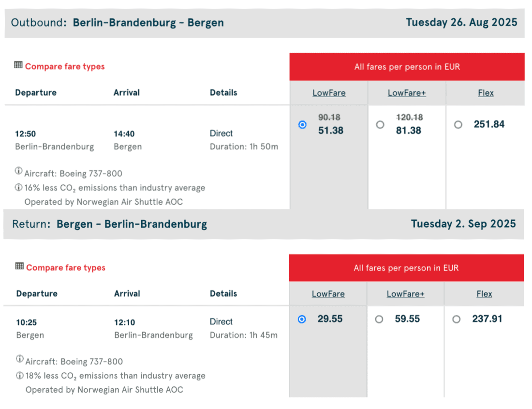The image size is (532, 409).
Task: Select outbound LowFare 51.38 radio button
Action: pyautogui.click(x=302, y=125)
